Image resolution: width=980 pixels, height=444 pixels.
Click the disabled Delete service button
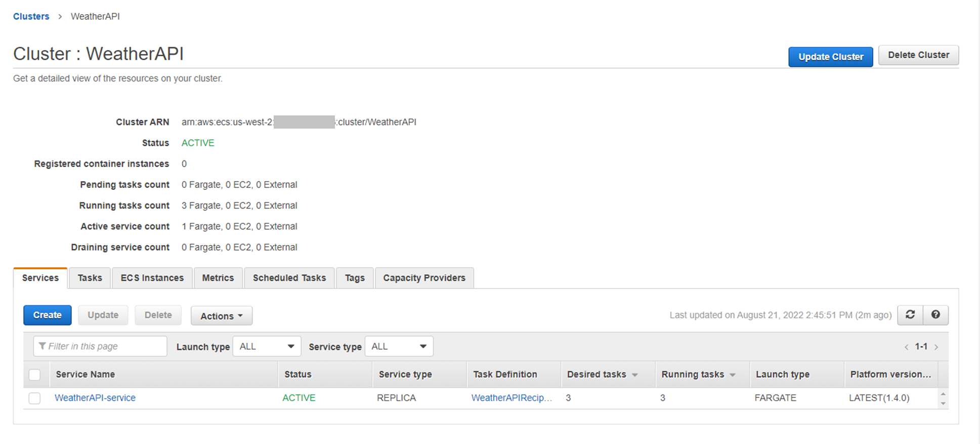point(158,315)
